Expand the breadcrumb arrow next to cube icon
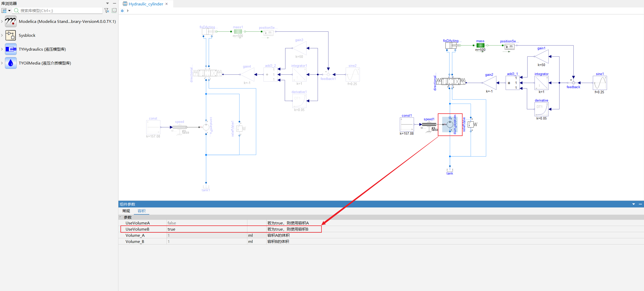This screenshot has height=291, width=644. click(x=128, y=11)
